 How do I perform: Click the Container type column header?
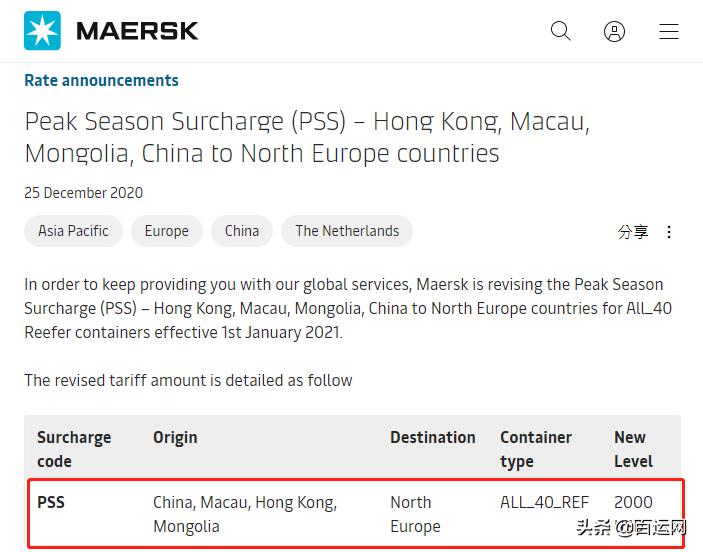coord(536,449)
